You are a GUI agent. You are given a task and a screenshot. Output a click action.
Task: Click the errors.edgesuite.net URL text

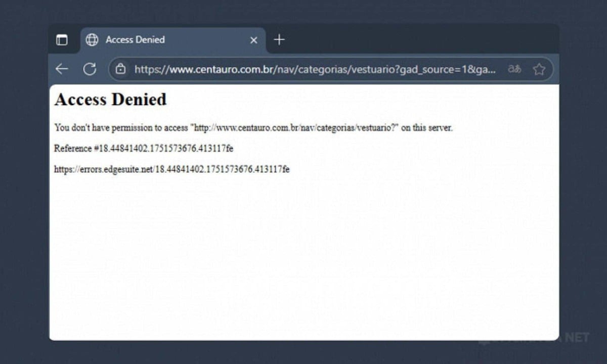pyautogui.click(x=172, y=169)
